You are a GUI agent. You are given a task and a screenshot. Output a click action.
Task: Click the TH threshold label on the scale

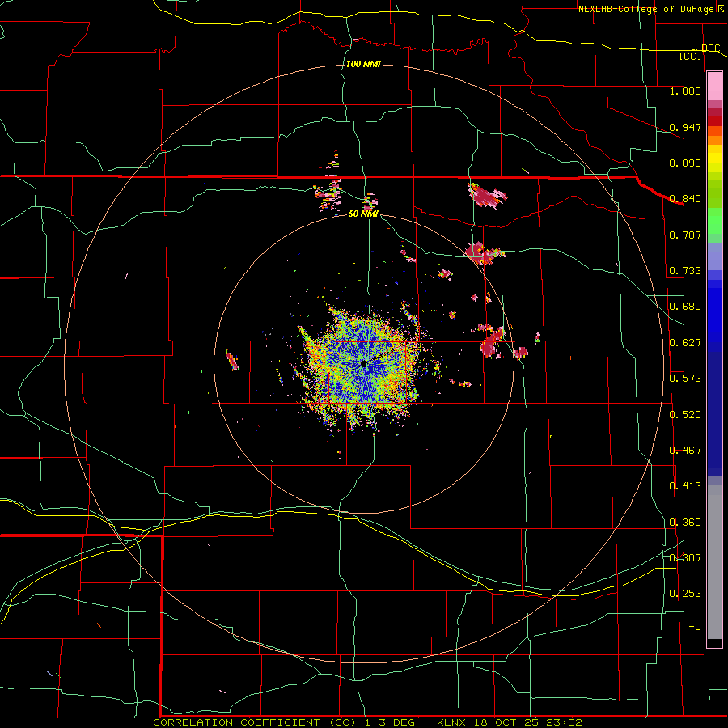point(695,630)
